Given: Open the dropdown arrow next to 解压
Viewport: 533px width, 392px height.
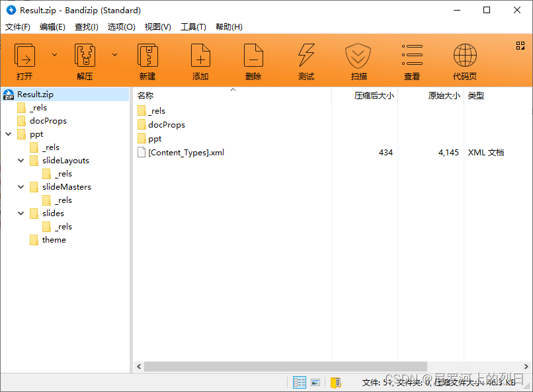Looking at the screenshot, I should coord(115,55).
